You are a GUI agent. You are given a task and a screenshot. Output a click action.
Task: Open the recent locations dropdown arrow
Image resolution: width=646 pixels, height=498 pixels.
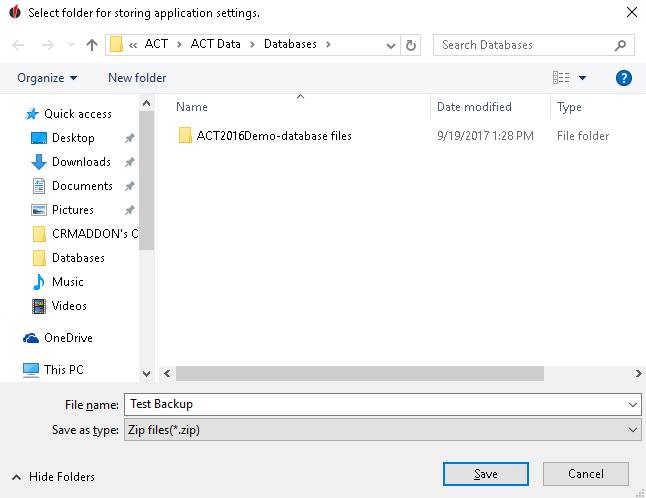tap(71, 44)
